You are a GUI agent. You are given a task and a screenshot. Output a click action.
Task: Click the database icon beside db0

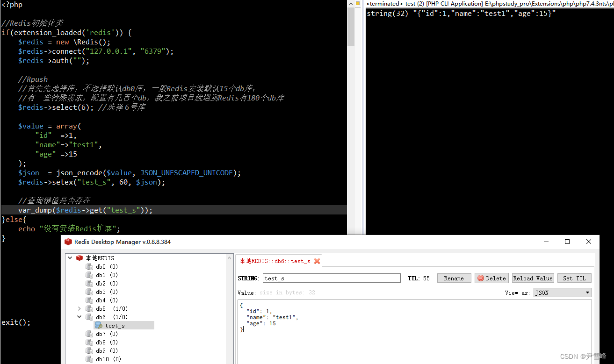click(89, 266)
